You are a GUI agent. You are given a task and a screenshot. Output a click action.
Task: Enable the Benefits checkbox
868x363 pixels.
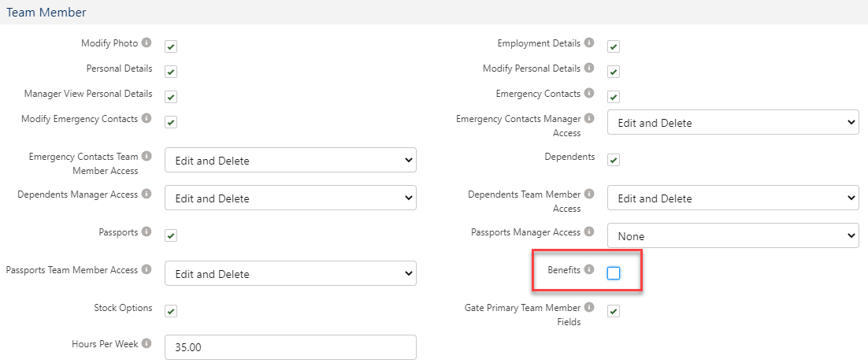pyautogui.click(x=614, y=273)
